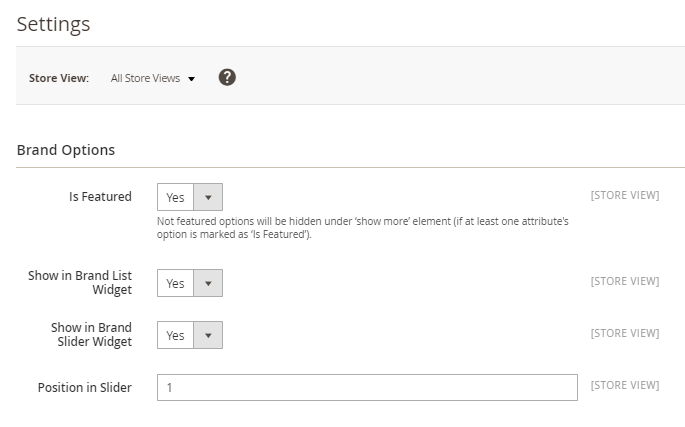
Task: Click the Settings page title
Action: [x=53, y=23]
